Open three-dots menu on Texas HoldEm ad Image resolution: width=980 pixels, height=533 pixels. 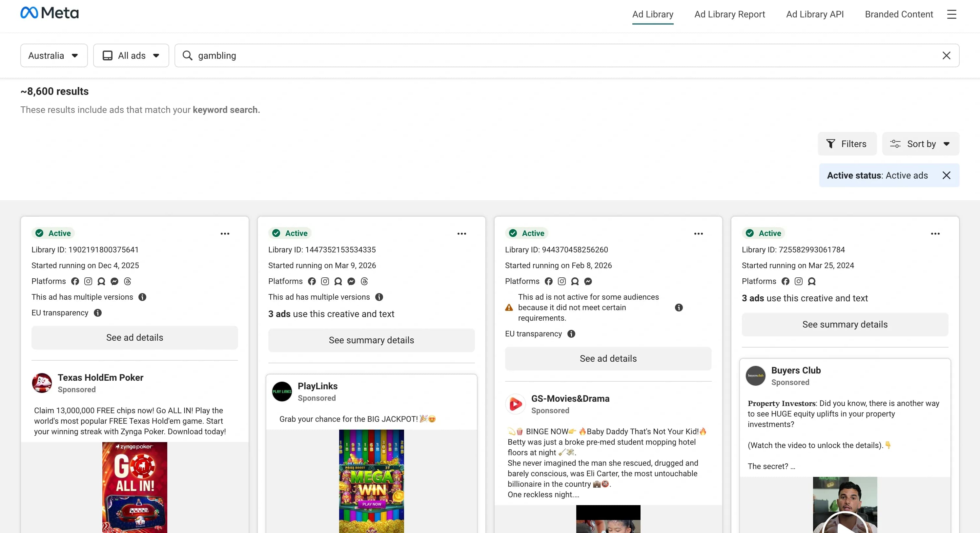[225, 234]
